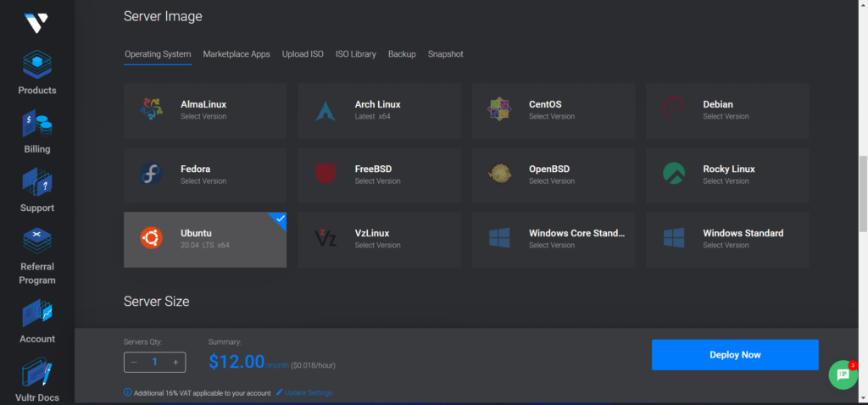Switch to Operating System tab

click(x=158, y=54)
